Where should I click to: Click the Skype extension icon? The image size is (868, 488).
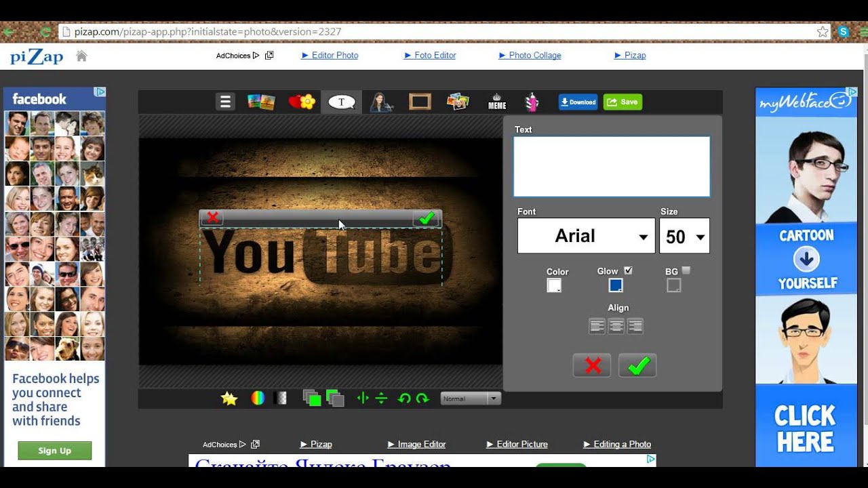tap(843, 32)
